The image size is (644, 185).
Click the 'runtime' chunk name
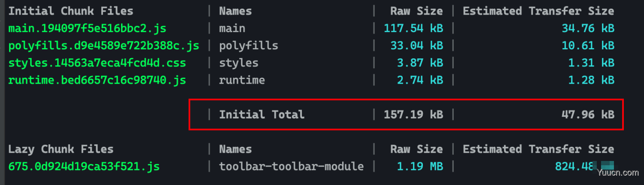click(x=242, y=80)
